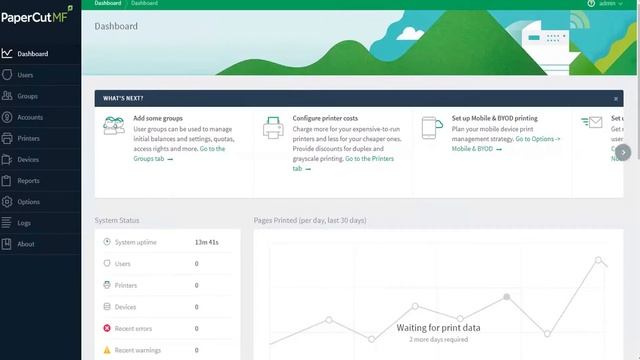The image size is (640, 360).
Task: Follow Go to Options Mobile & BYOD link
Action: (x=506, y=144)
